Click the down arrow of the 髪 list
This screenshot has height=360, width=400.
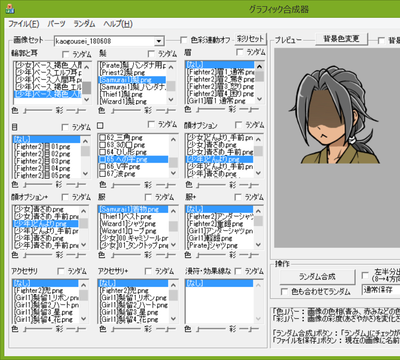[171, 100]
